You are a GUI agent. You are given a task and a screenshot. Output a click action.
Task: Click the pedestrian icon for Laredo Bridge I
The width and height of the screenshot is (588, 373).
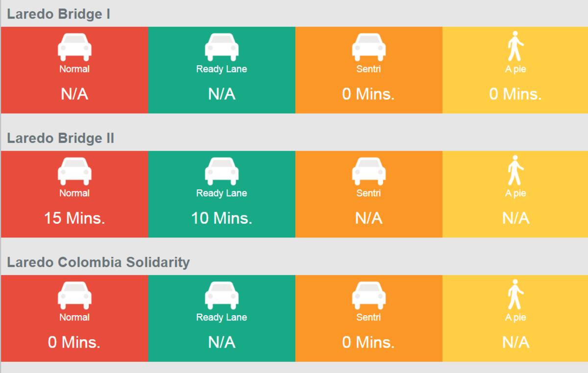coord(515,46)
